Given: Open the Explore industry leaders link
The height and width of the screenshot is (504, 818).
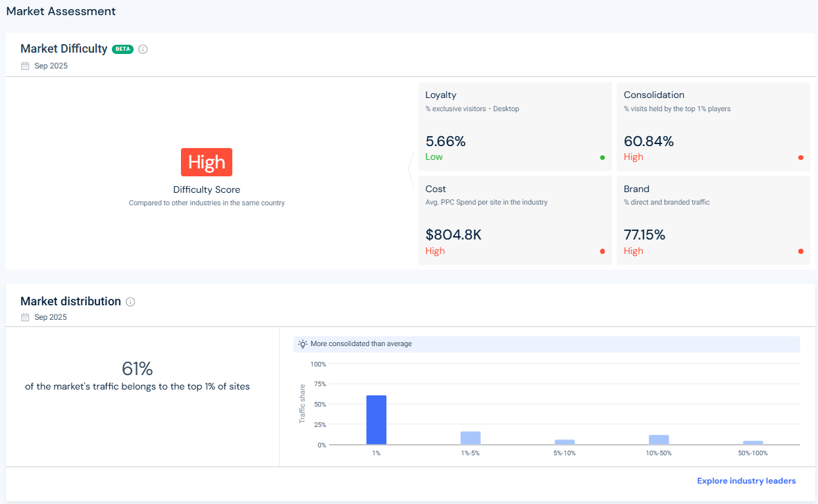Looking at the screenshot, I should pos(746,481).
